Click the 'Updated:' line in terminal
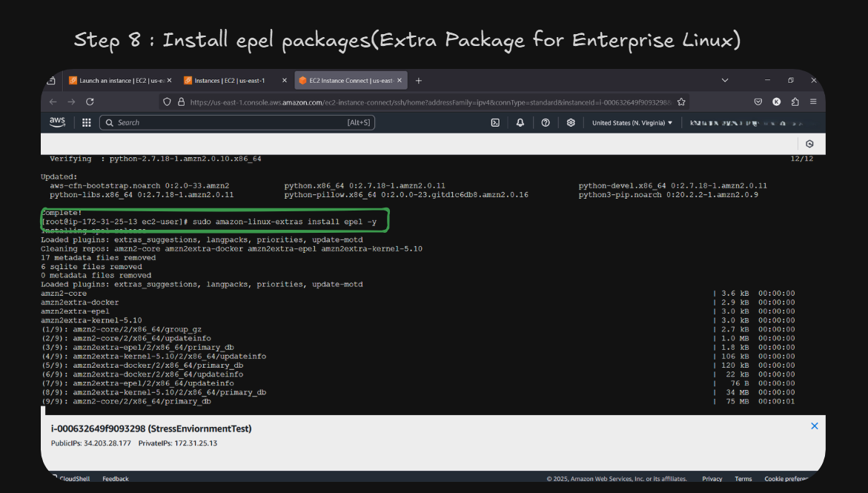 point(59,176)
